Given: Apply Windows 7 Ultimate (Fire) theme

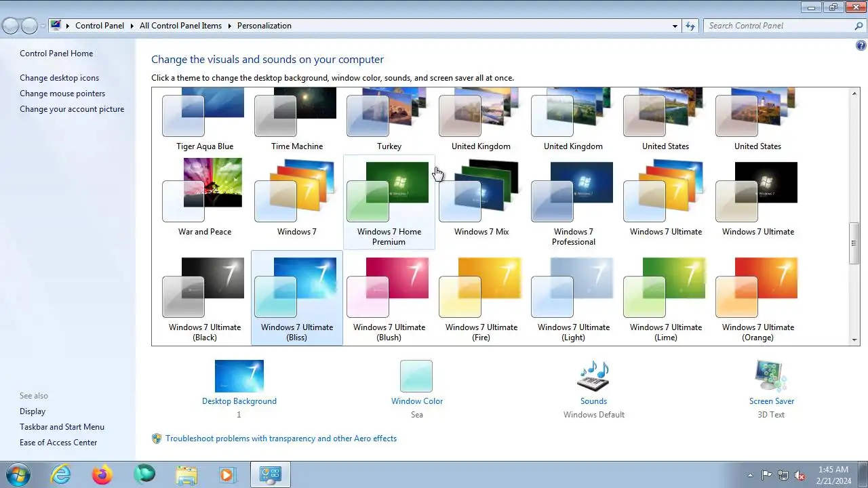Looking at the screenshot, I should coord(481,298).
